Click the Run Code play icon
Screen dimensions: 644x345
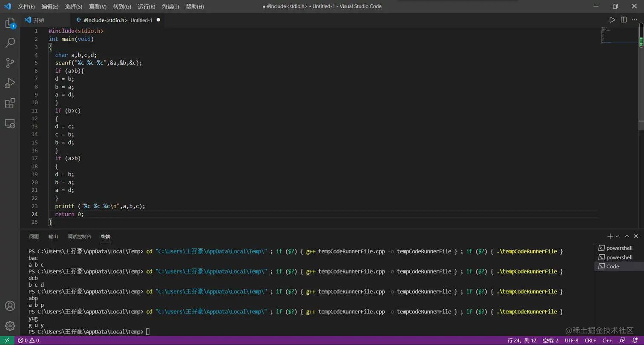(x=612, y=20)
